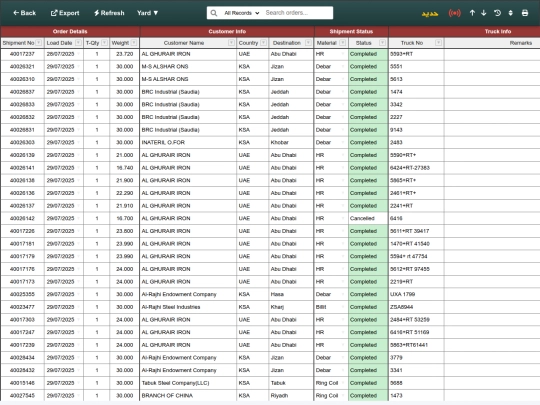
Task: Open the Status column filter
Action: [x=382, y=43]
